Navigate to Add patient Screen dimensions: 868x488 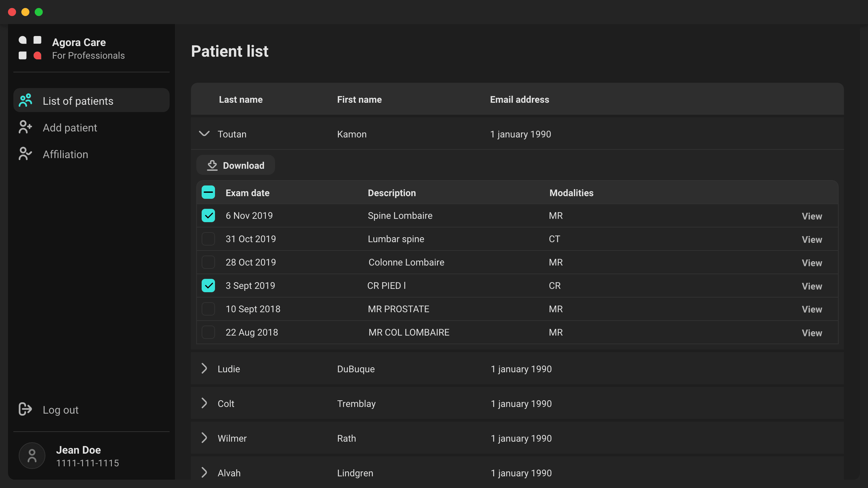click(70, 127)
